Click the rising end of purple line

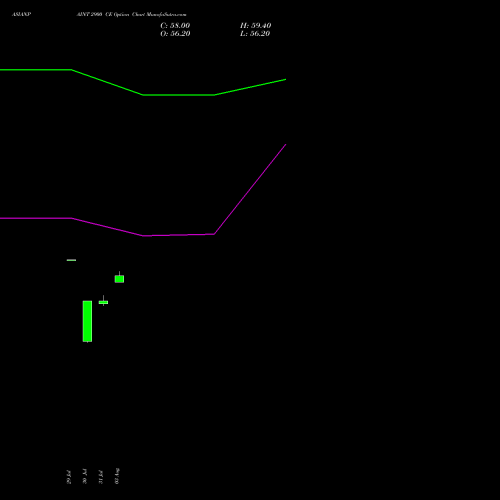click(x=250, y=189)
